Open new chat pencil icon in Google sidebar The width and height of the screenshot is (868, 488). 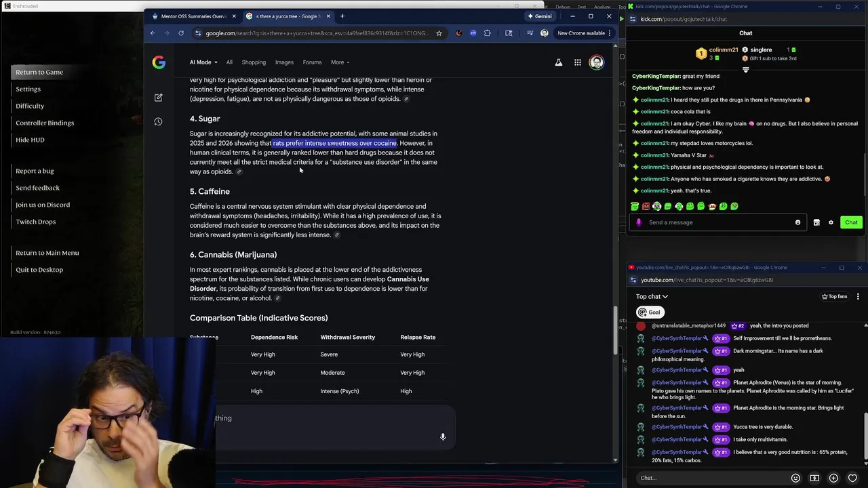tap(158, 98)
